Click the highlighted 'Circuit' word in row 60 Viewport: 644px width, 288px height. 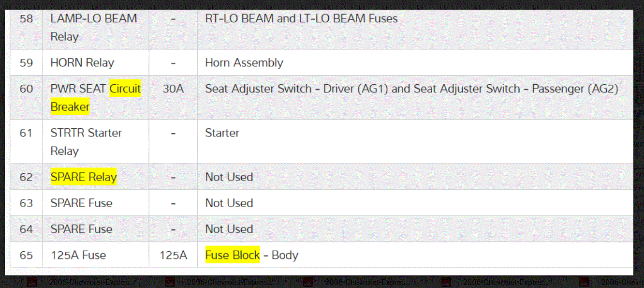(x=125, y=89)
